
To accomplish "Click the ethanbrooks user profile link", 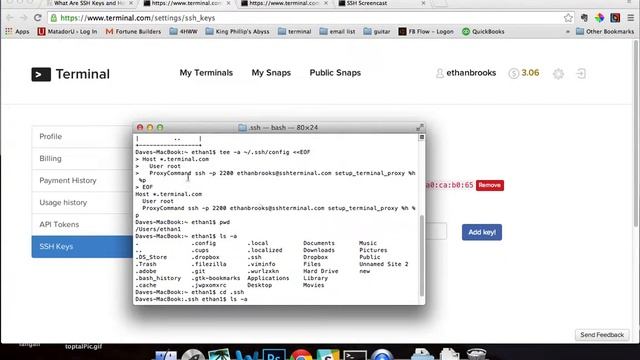I will [466, 73].
